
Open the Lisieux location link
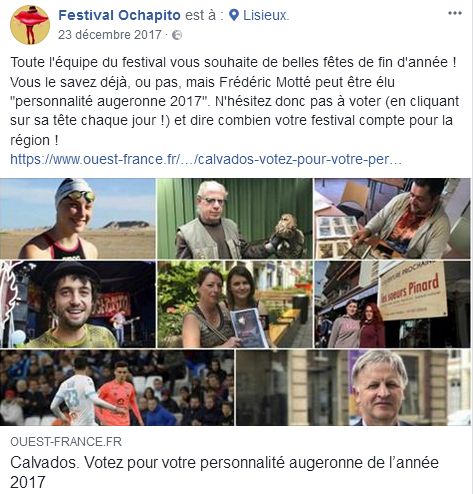265,15
